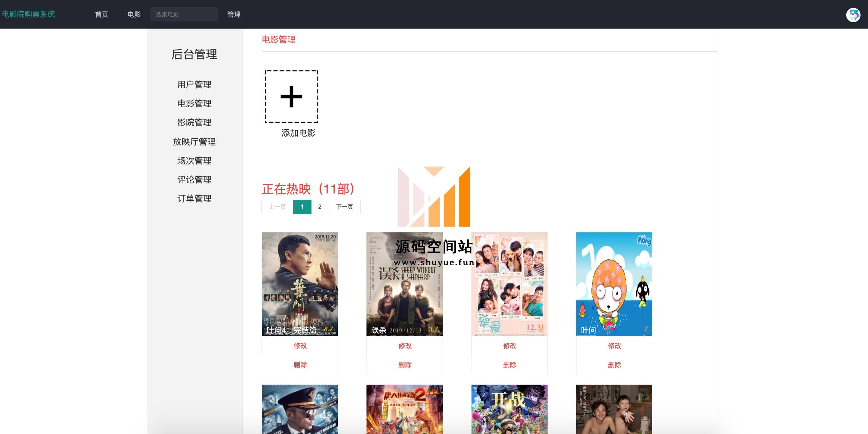The image size is (868, 434).
Task: Click 删除 under 宠爱
Action: pos(509,364)
